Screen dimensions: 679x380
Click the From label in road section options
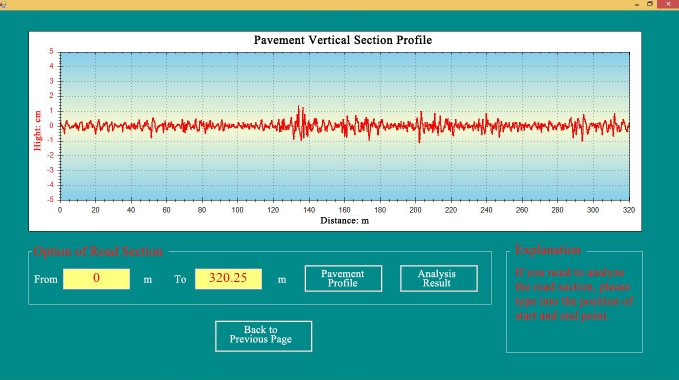point(45,279)
